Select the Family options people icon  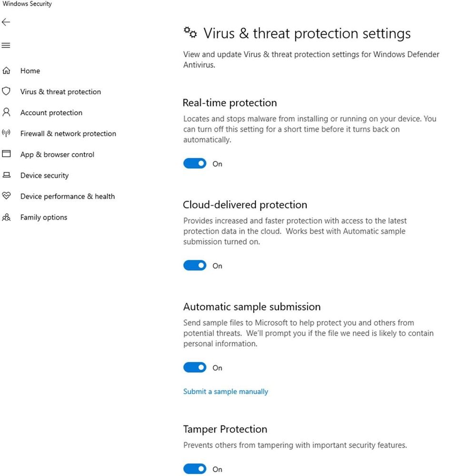click(x=7, y=217)
